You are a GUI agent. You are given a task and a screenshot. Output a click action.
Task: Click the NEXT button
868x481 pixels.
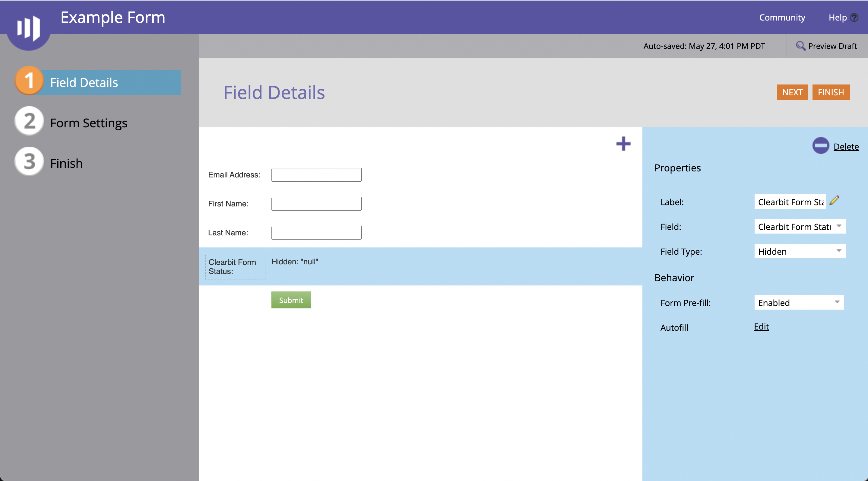792,92
